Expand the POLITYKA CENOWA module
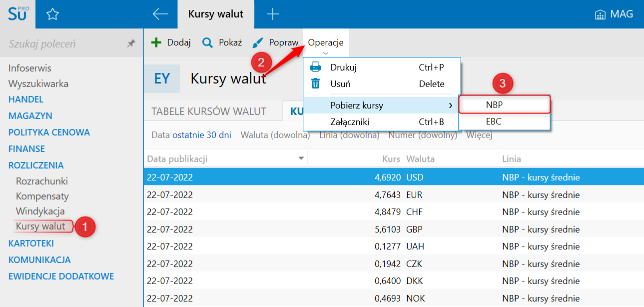The width and height of the screenshot is (644, 307). 49,132
